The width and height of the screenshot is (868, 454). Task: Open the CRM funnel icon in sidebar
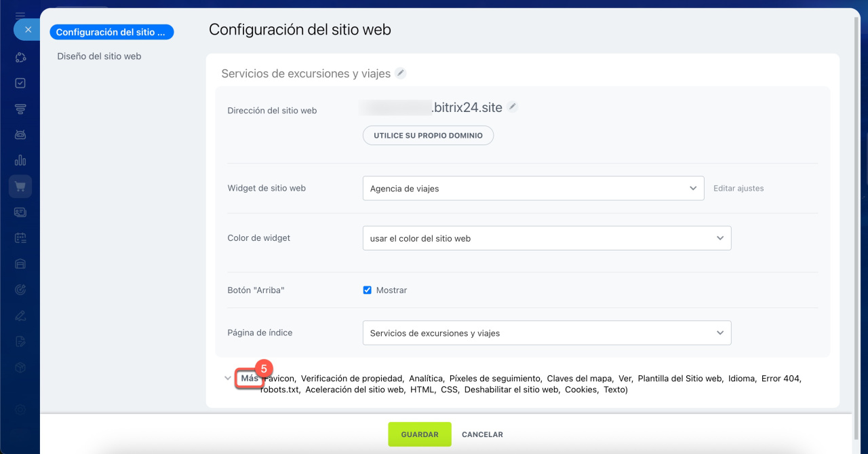point(20,109)
